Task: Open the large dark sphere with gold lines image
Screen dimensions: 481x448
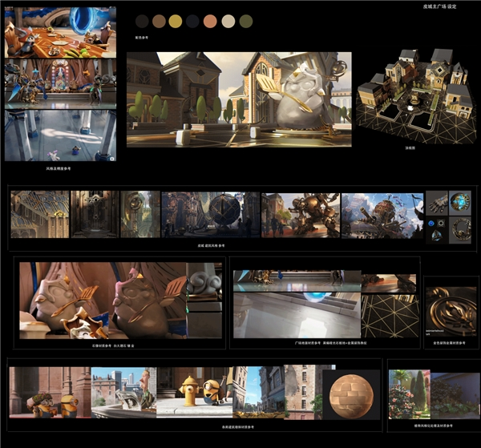Action: coord(211,214)
